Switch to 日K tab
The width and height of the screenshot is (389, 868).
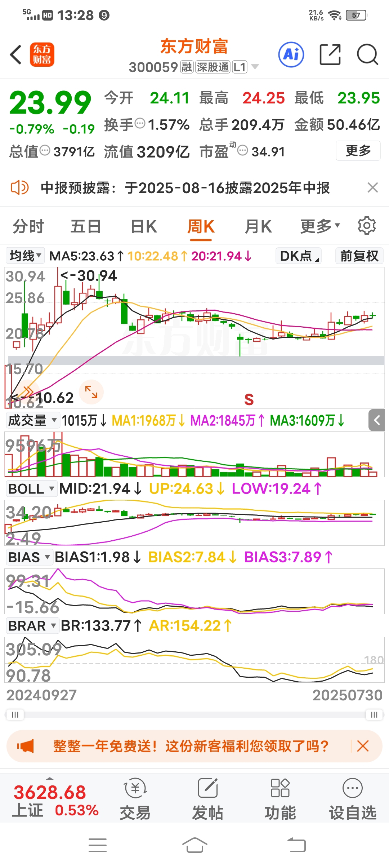(x=144, y=227)
